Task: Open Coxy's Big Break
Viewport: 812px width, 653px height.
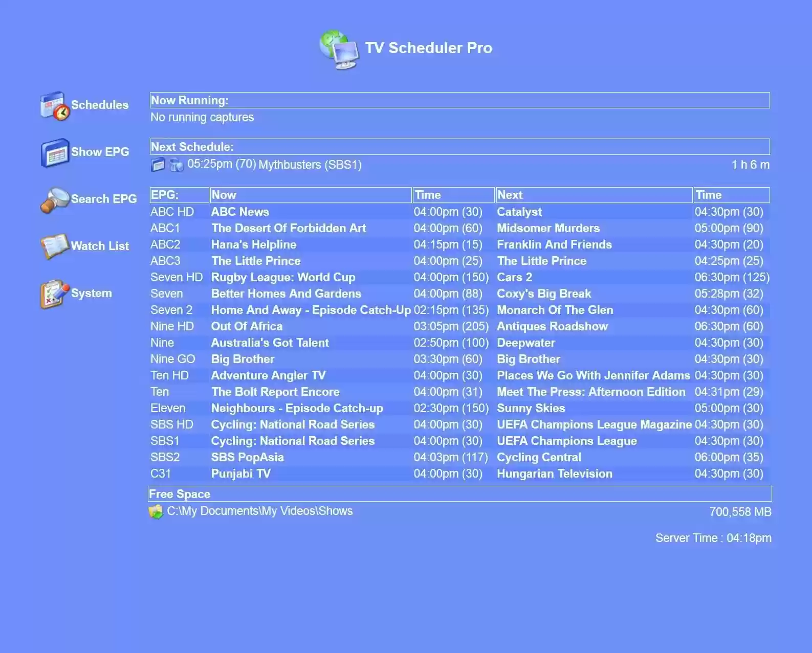Action: click(x=544, y=294)
